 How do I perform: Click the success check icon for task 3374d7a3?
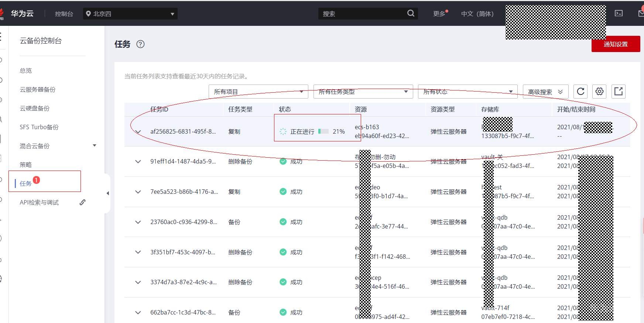point(283,282)
